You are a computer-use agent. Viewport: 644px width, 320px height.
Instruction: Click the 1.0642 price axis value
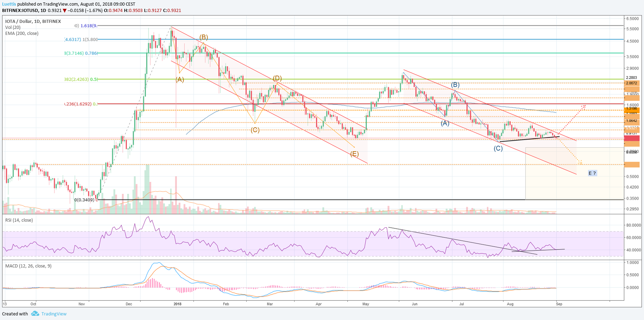tap(632, 121)
